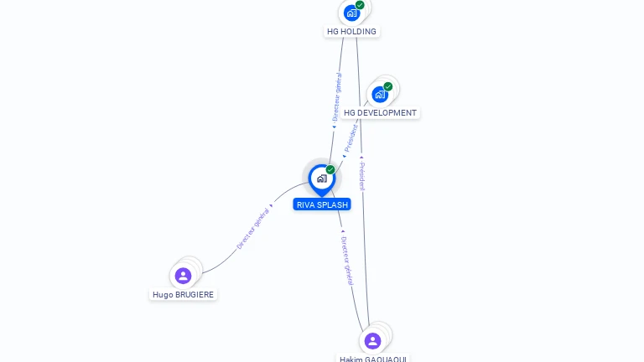Screen dimensions: 644x362
Task: Click the arrow marker above the vertical Président label
Action: tap(361, 158)
